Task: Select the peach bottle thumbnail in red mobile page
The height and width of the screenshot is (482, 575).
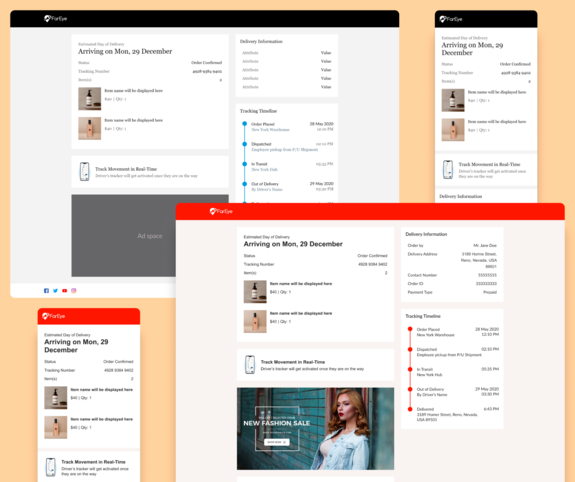Action: point(56,427)
